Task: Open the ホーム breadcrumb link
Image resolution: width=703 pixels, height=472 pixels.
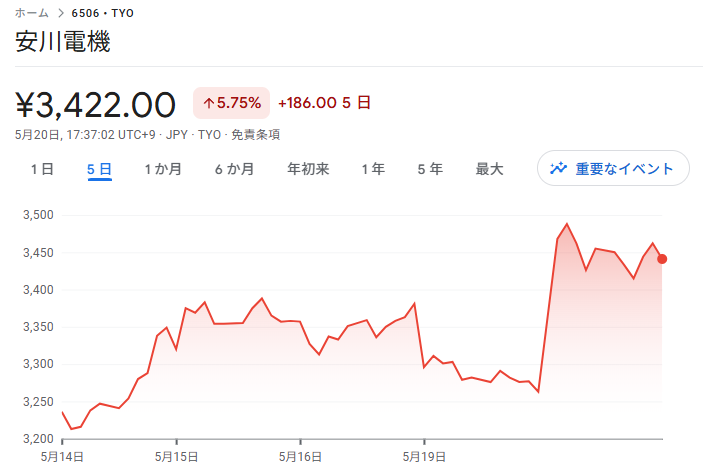Action: pyautogui.click(x=32, y=13)
